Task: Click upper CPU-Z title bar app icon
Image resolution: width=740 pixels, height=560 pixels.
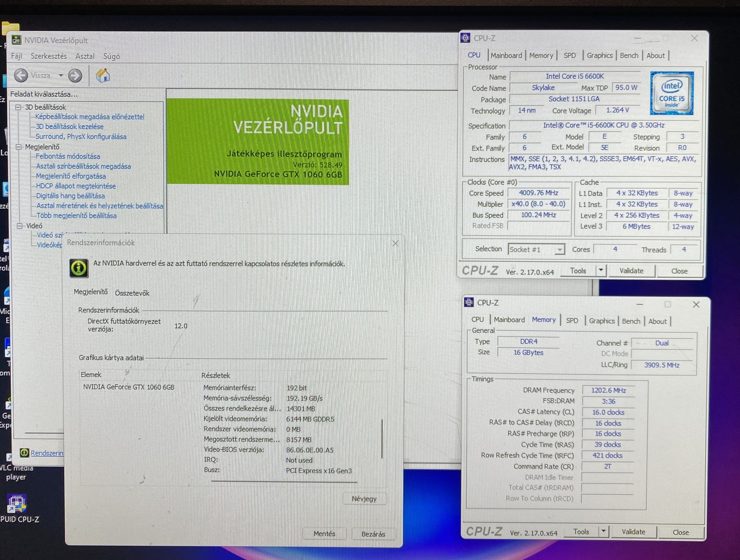Action: (465, 38)
